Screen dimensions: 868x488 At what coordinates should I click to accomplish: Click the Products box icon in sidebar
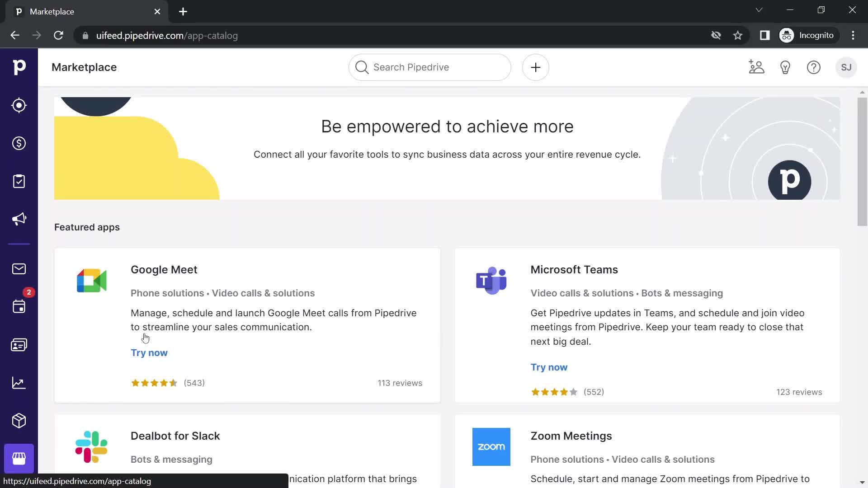19,421
